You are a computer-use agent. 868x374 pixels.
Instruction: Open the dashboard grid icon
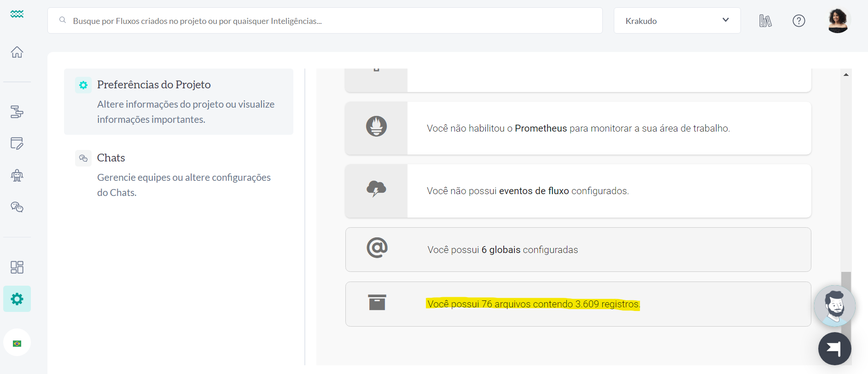[x=17, y=267]
